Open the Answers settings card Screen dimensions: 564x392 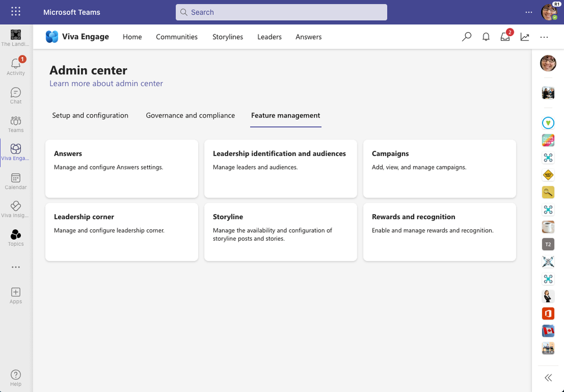(x=121, y=168)
